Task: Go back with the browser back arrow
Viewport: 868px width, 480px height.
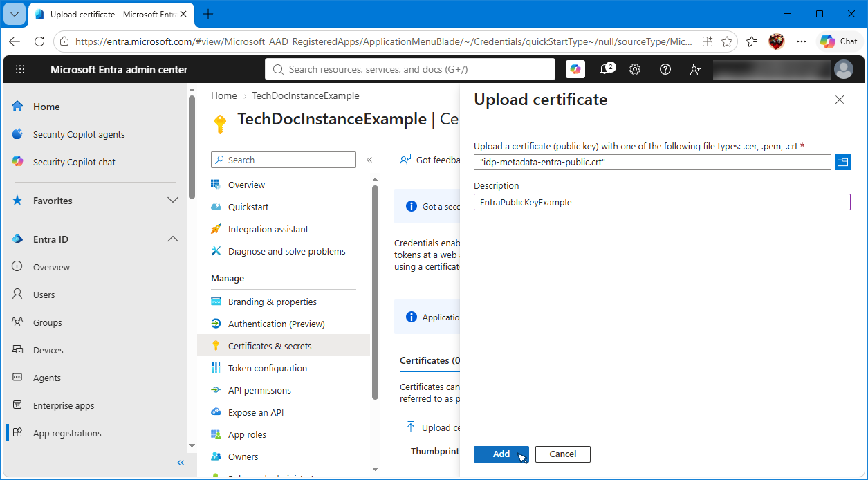Action: (15, 41)
